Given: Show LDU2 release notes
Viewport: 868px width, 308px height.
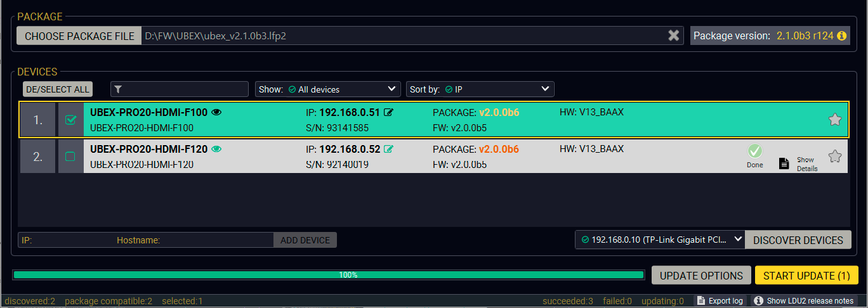Looking at the screenshot, I should (803, 301).
